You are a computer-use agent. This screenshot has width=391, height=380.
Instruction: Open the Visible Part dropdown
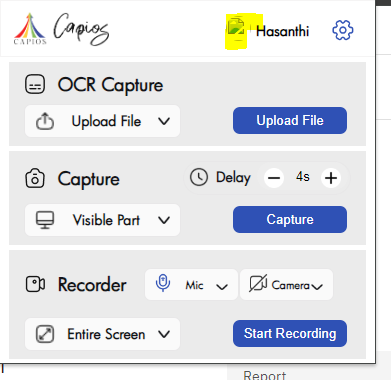point(102,220)
